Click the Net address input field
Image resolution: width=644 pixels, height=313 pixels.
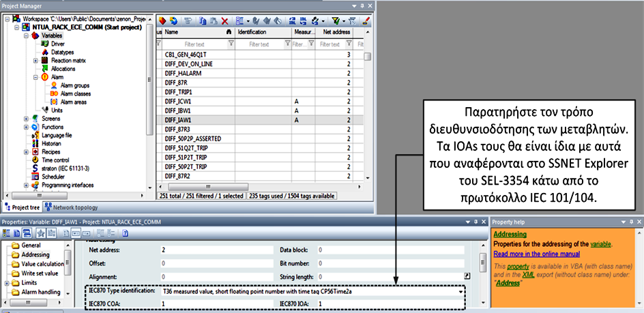(x=217, y=250)
